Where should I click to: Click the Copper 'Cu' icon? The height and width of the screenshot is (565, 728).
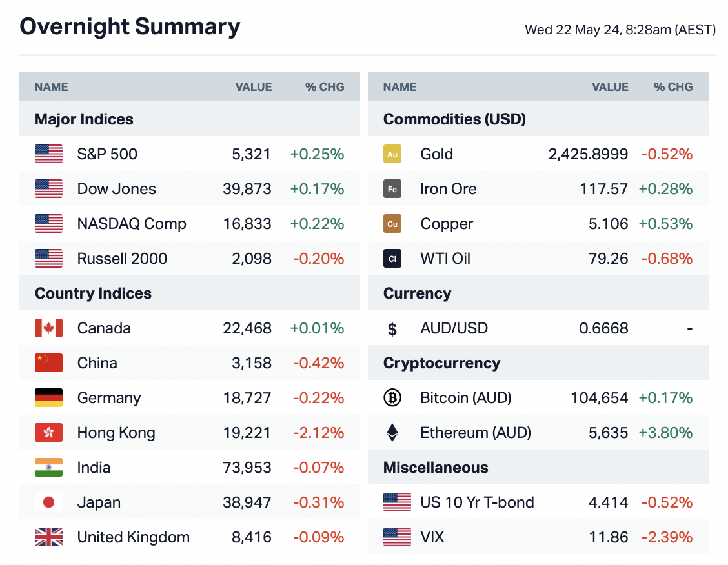click(x=392, y=224)
